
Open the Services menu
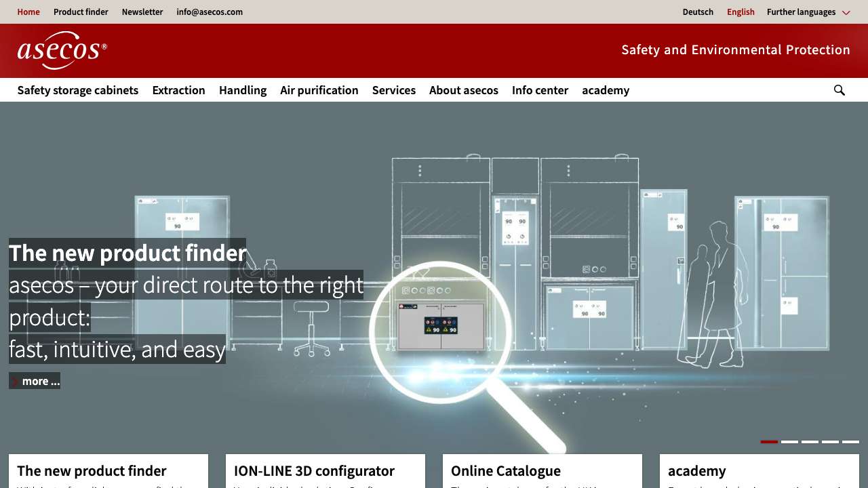(394, 90)
